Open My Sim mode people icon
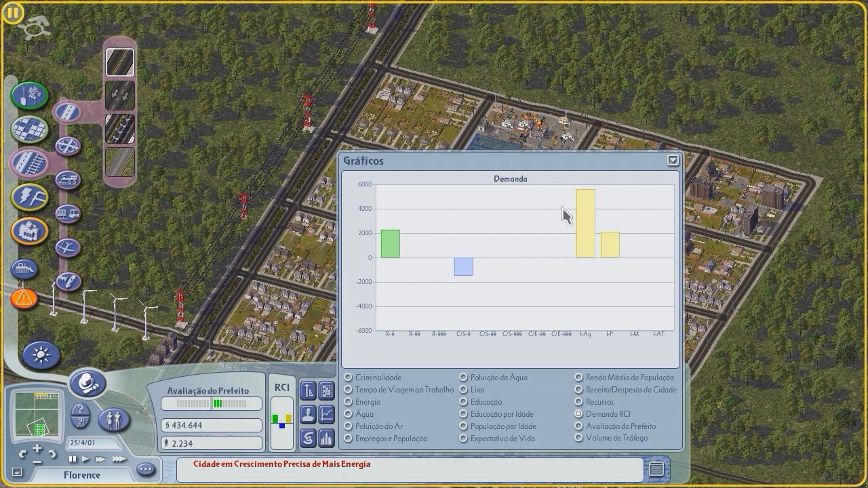 (113, 420)
